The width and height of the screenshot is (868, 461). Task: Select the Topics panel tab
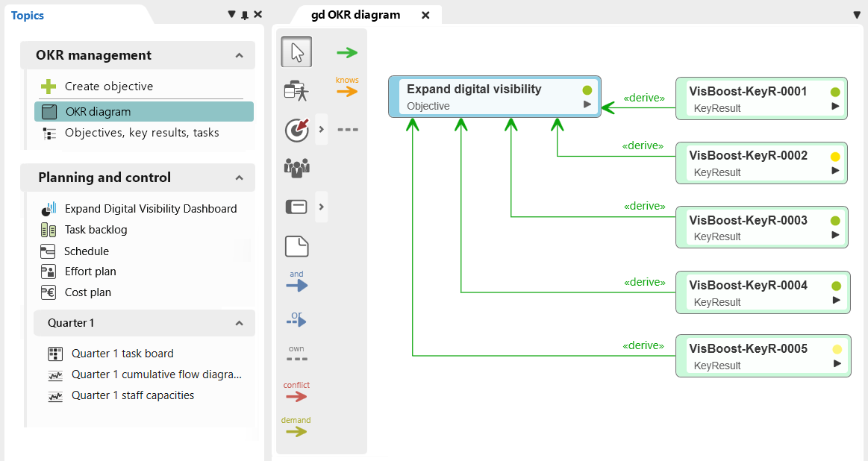click(27, 16)
